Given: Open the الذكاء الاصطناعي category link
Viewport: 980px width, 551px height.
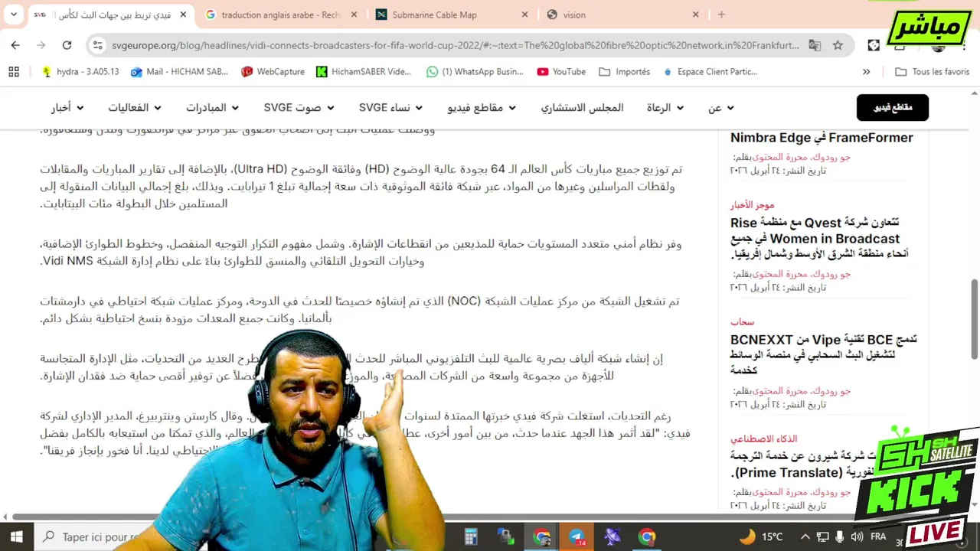Looking at the screenshot, I should click(763, 439).
